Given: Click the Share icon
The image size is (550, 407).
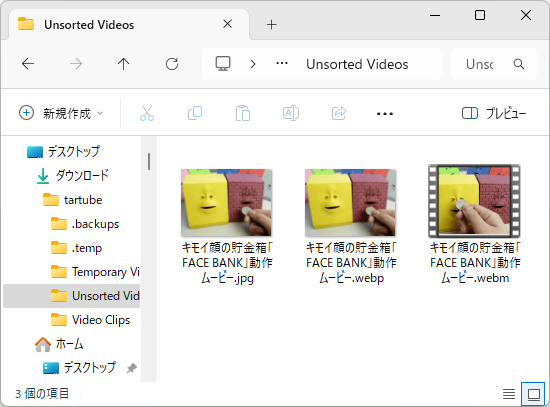Looking at the screenshot, I should (x=339, y=113).
